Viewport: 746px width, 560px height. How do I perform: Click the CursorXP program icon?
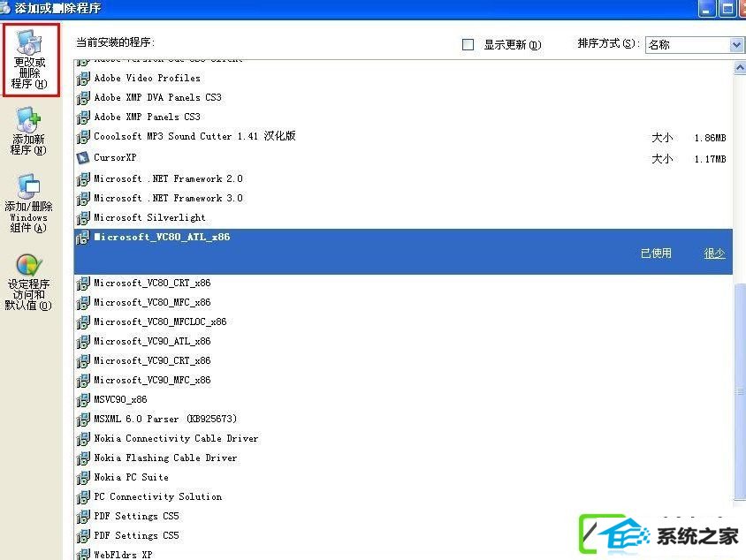point(83,157)
